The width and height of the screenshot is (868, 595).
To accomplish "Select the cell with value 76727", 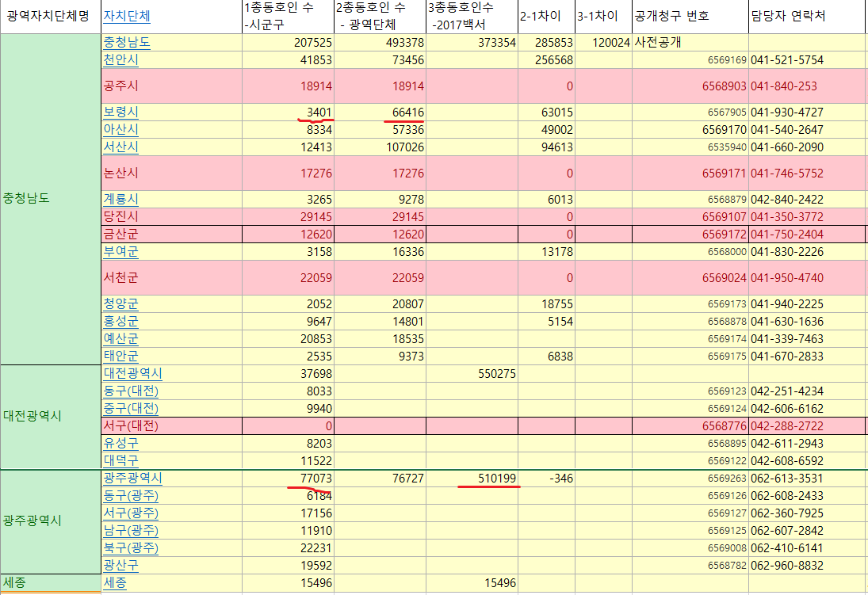I will 380,479.
